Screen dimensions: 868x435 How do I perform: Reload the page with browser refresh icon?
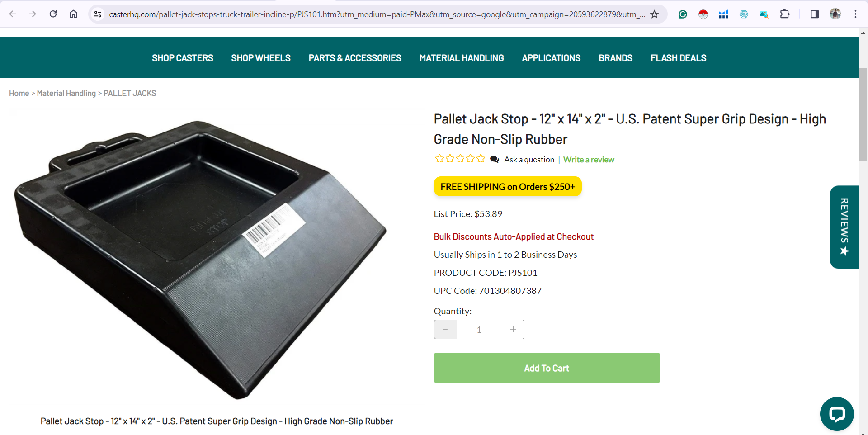pyautogui.click(x=53, y=14)
